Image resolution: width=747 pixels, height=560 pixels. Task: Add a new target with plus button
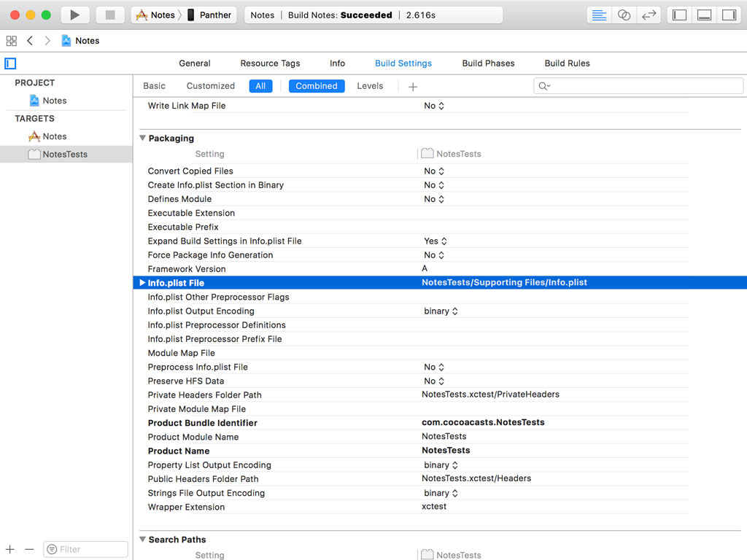pos(10,550)
